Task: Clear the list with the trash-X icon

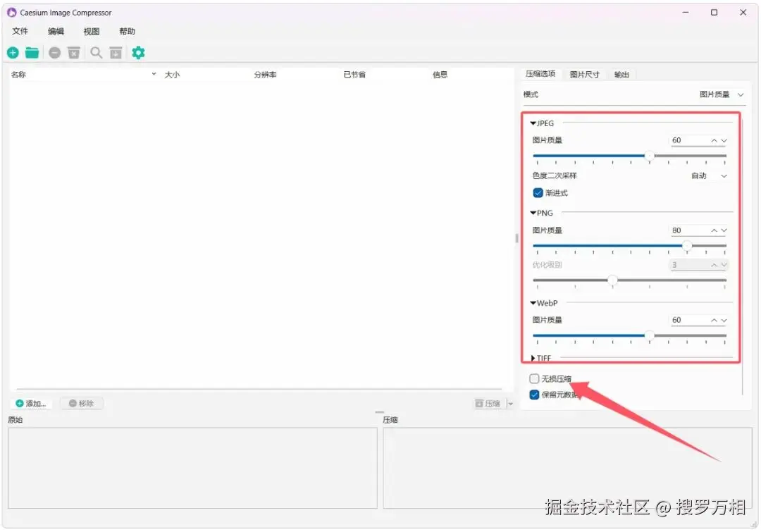Action: [74, 52]
